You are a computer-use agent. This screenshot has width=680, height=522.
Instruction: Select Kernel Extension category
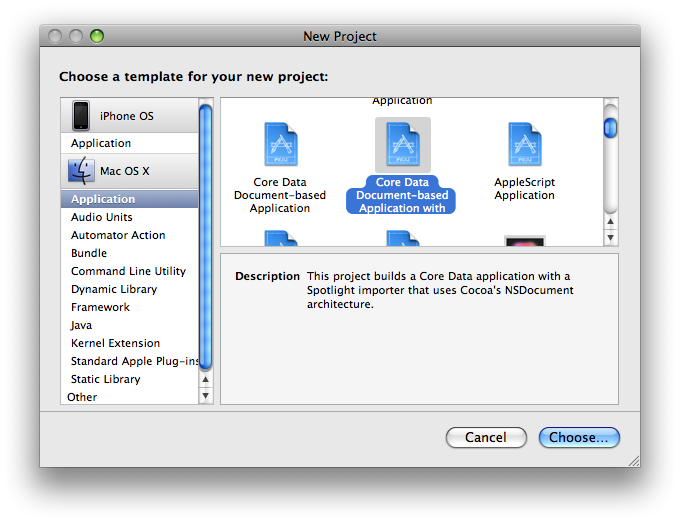pyautogui.click(x=129, y=343)
